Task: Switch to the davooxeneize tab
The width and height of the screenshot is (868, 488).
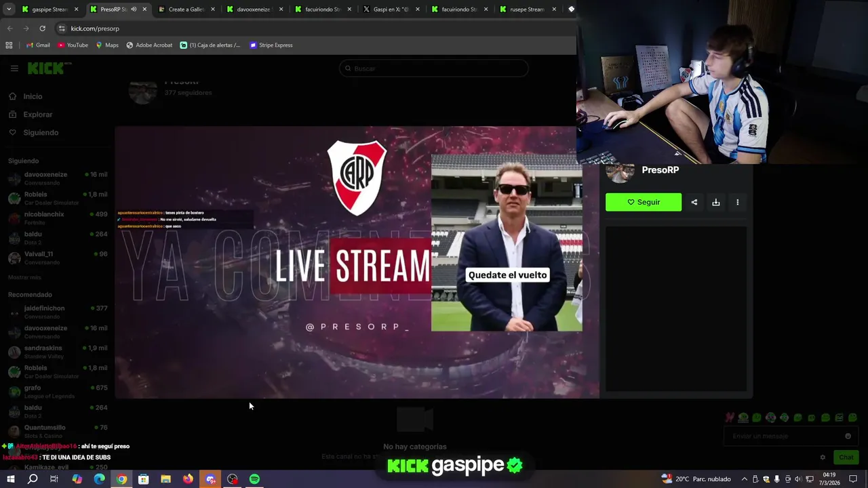Action: coord(254,9)
